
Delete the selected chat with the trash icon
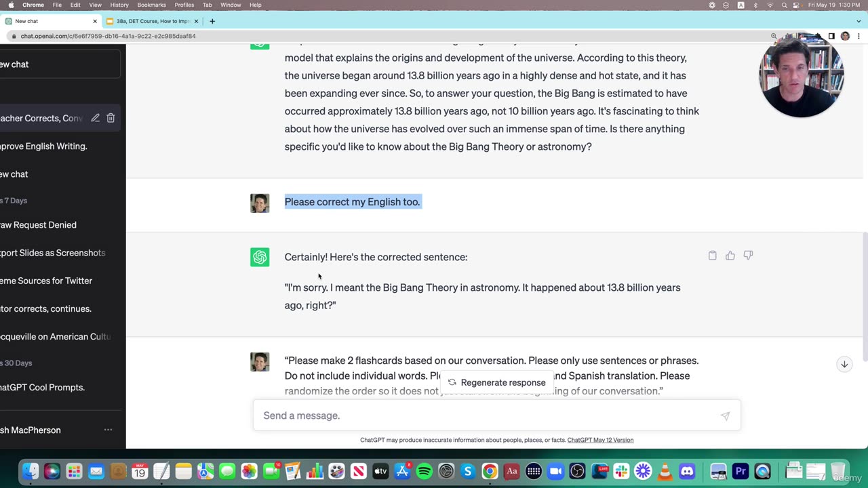111,118
